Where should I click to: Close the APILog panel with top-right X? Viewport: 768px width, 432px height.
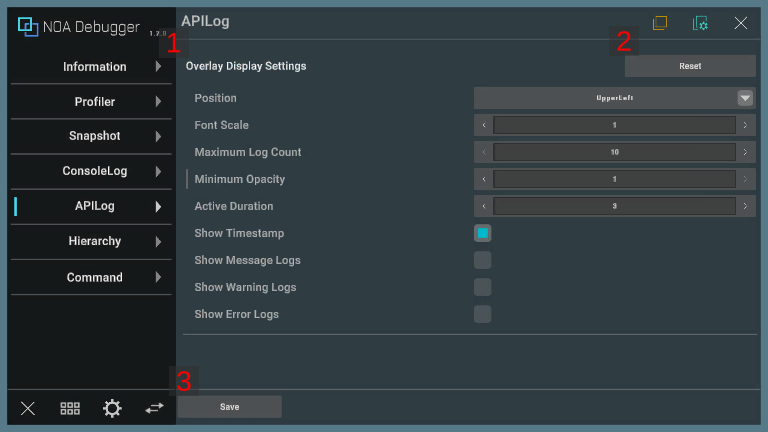pos(741,23)
